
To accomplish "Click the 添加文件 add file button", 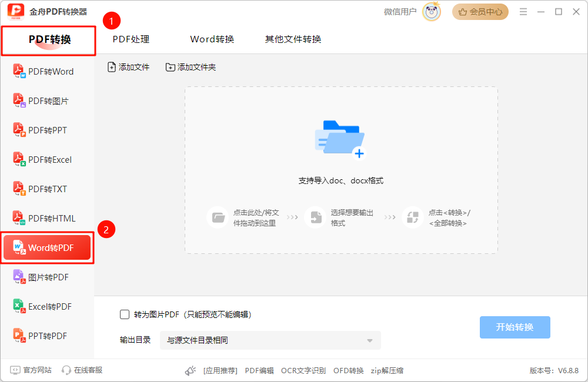I will click(x=128, y=67).
